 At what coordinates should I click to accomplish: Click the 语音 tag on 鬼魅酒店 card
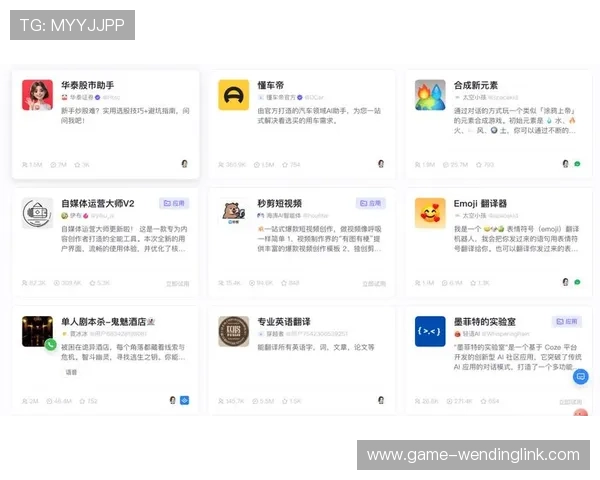click(x=71, y=372)
